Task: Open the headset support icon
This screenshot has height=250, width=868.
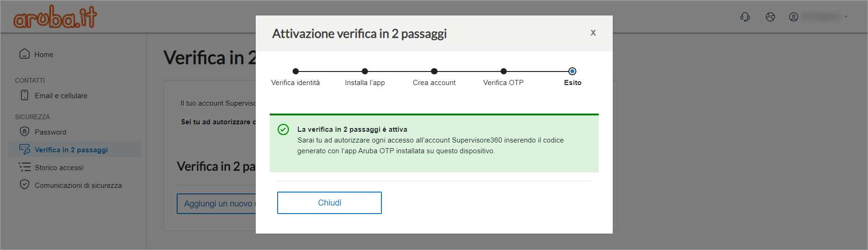Action: [745, 17]
